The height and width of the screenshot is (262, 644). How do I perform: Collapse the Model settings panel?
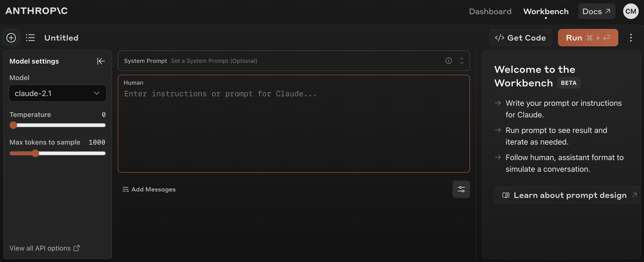click(x=101, y=61)
